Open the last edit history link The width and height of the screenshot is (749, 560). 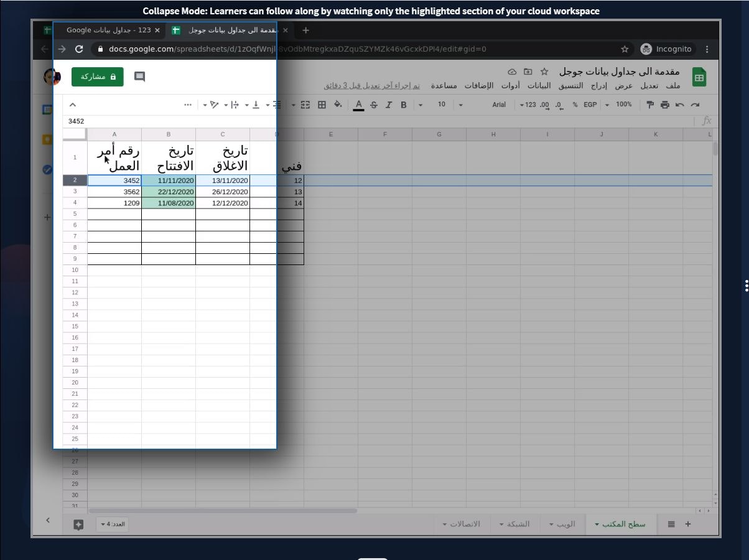click(372, 86)
